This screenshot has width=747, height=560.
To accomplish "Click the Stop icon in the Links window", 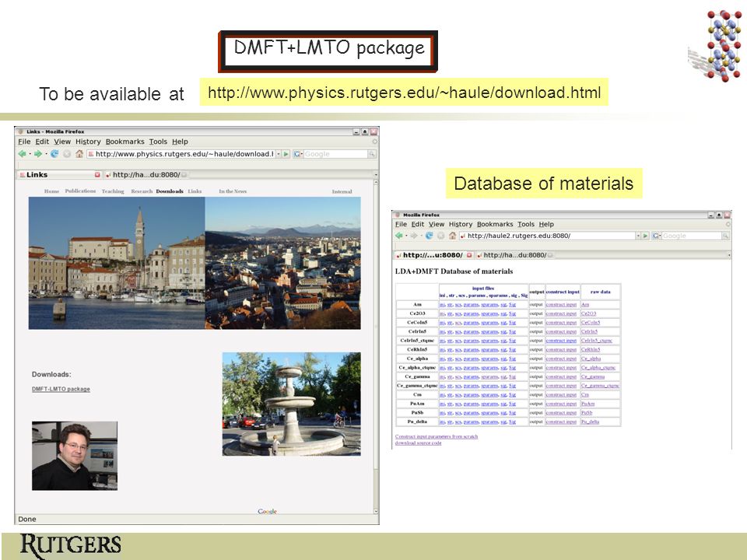I will [67, 154].
